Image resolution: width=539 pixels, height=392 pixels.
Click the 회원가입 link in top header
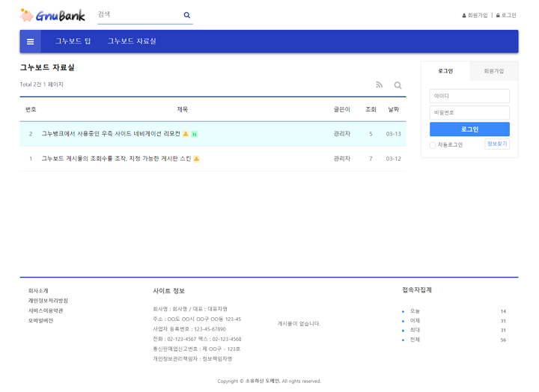[475, 15]
